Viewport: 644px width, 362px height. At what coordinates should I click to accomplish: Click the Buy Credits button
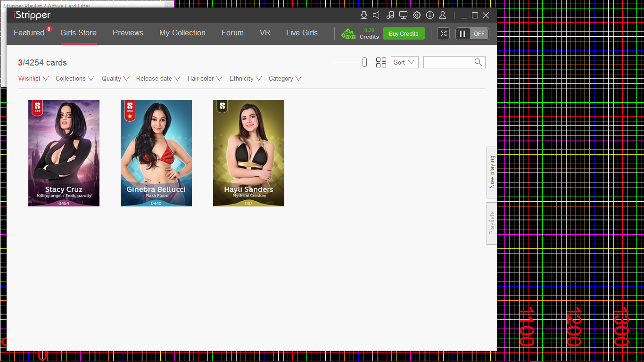click(x=404, y=33)
